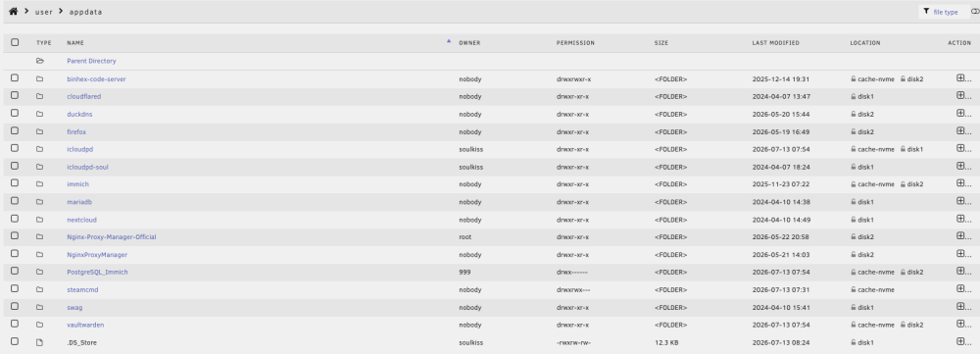Click owner 'root' of Nginx-Proxy-Manager-Official
Image resolution: width=980 pixels, height=354 pixels.
pos(465,237)
